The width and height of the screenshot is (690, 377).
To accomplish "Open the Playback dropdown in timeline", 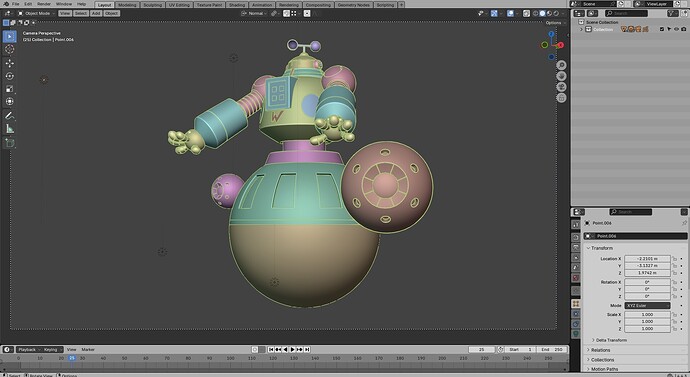I will click(29, 349).
